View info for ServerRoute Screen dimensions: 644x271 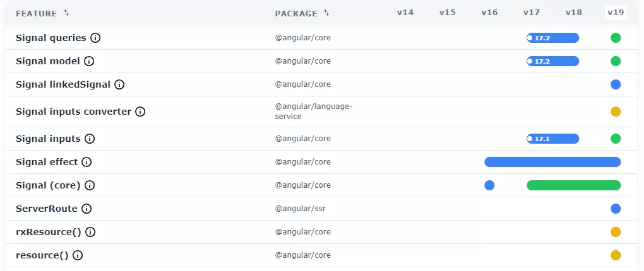tap(86, 209)
